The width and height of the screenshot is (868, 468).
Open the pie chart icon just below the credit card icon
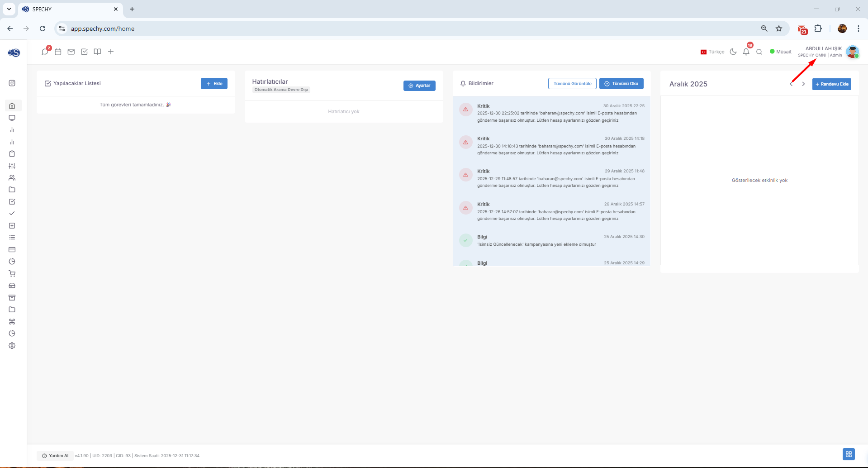(x=12, y=261)
